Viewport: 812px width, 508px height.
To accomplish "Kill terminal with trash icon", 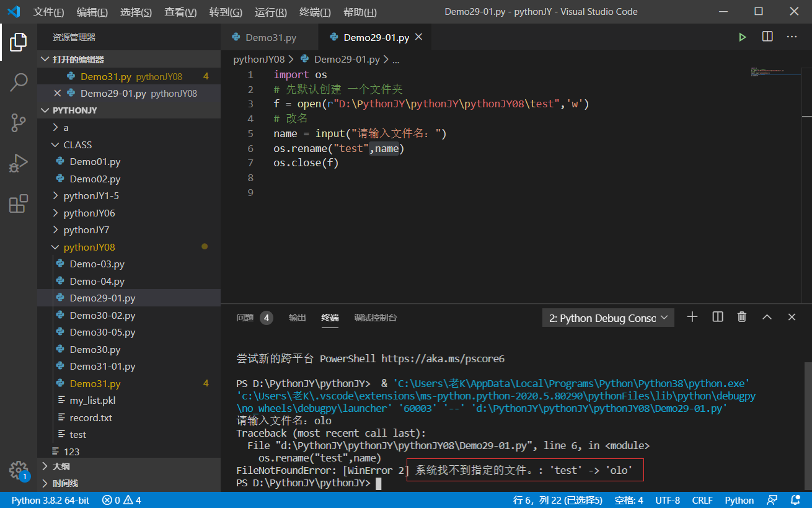I will [742, 317].
